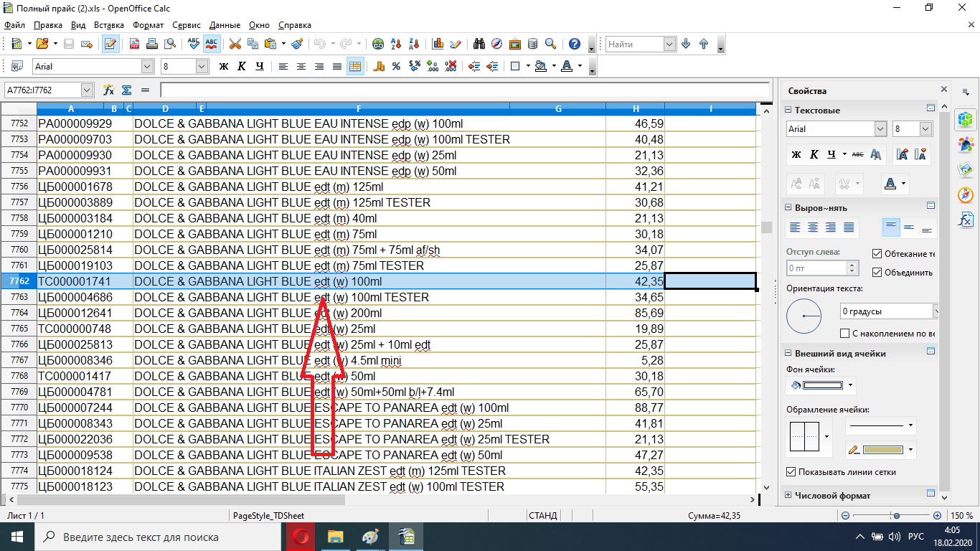
Task: Toggle bold Ж in formatting toolbar
Action: [223, 66]
